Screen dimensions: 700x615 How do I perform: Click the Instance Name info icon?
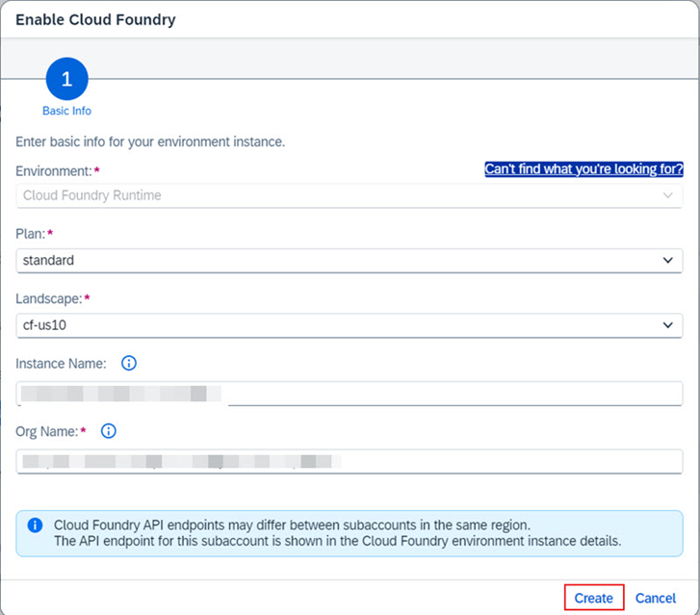click(129, 363)
